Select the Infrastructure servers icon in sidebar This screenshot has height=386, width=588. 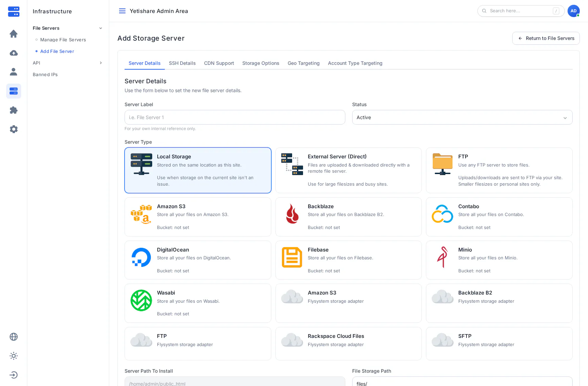pos(14,91)
